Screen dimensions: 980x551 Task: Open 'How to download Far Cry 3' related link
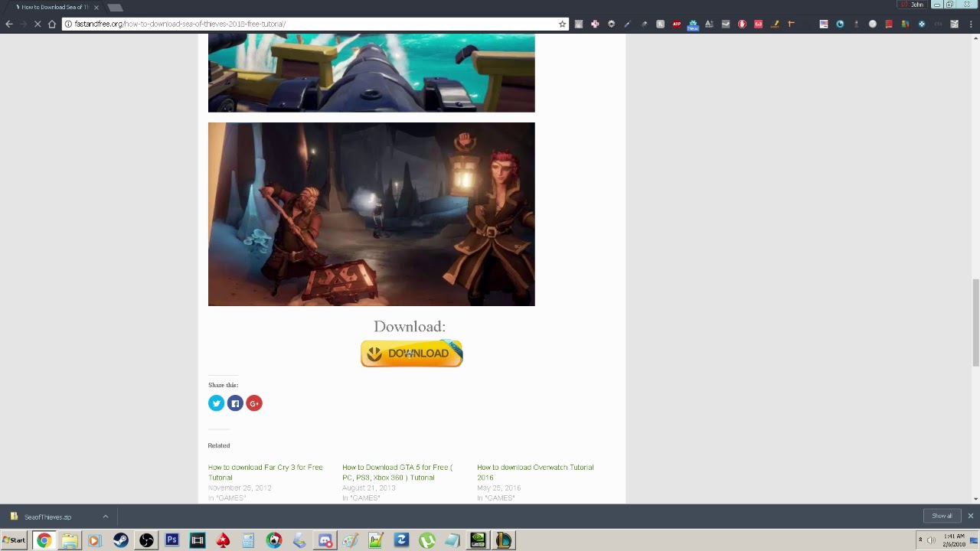click(265, 472)
